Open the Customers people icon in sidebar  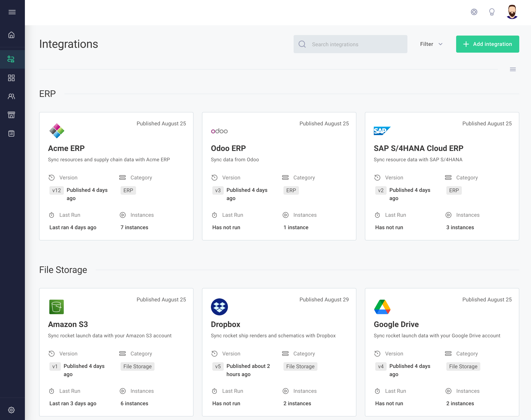click(x=12, y=96)
